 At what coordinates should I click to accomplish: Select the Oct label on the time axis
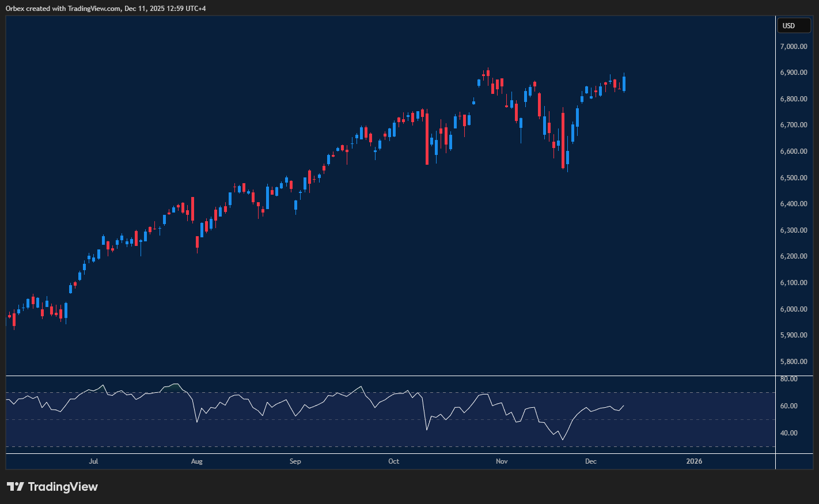[x=393, y=461]
